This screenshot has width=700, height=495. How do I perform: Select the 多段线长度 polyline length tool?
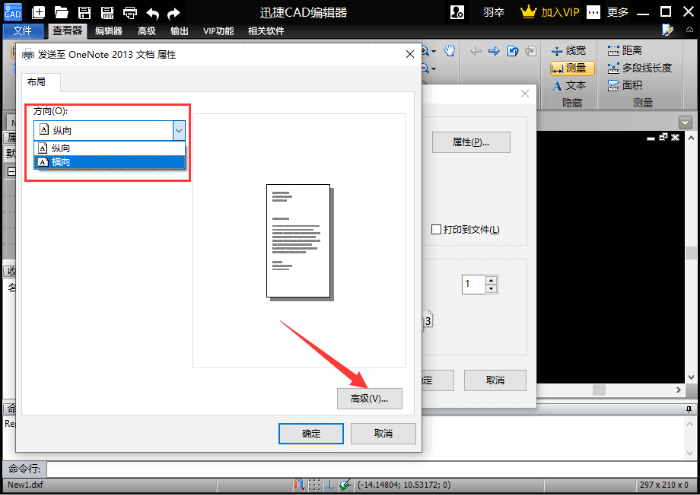click(x=639, y=68)
